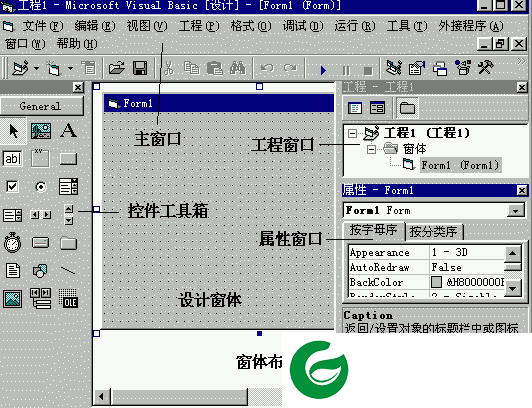Click the Undo toolbar icon
This screenshot has width=532, height=408.
pyautogui.click(x=267, y=68)
